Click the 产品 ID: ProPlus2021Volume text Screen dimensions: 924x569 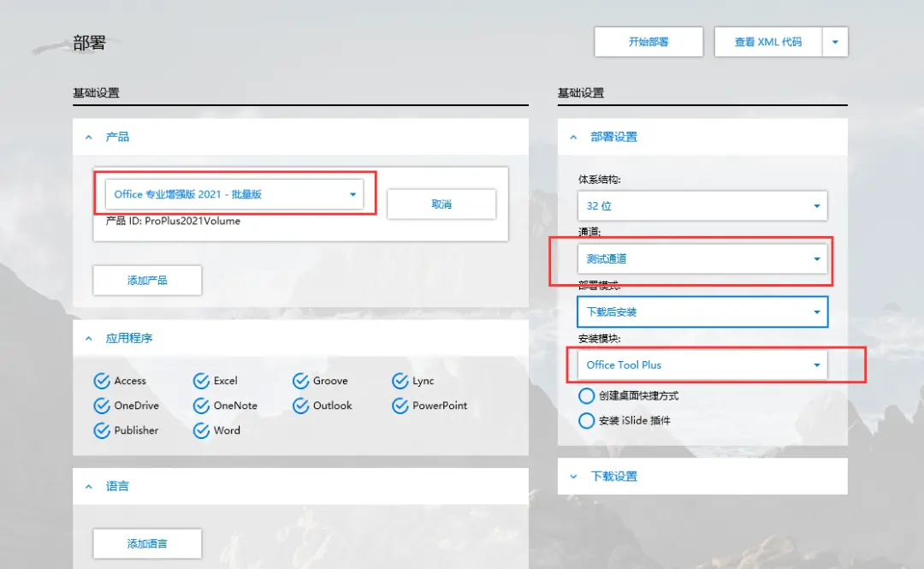click(173, 221)
